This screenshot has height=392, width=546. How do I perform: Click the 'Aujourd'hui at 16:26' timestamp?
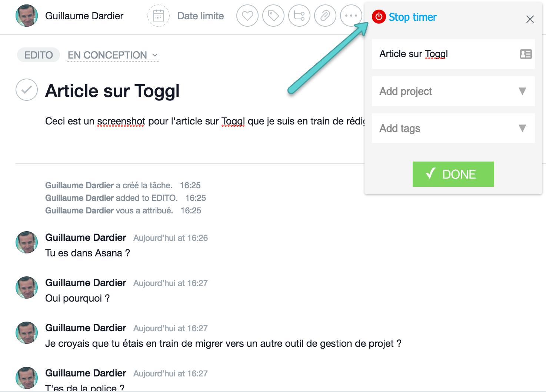click(170, 238)
